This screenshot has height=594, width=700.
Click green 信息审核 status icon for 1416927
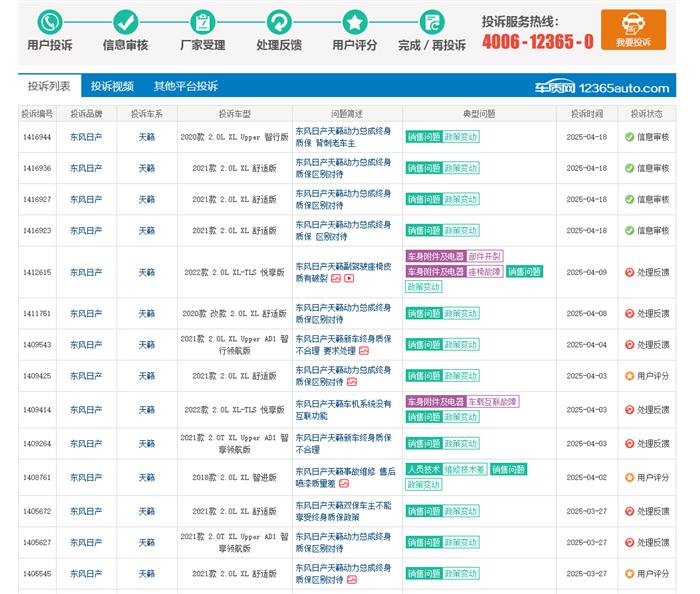tap(629, 199)
